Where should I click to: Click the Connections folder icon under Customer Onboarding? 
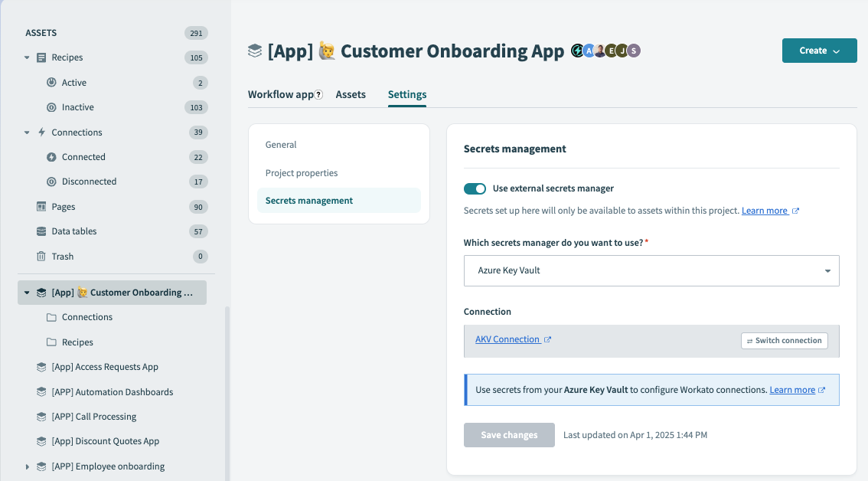tap(51, 317)
